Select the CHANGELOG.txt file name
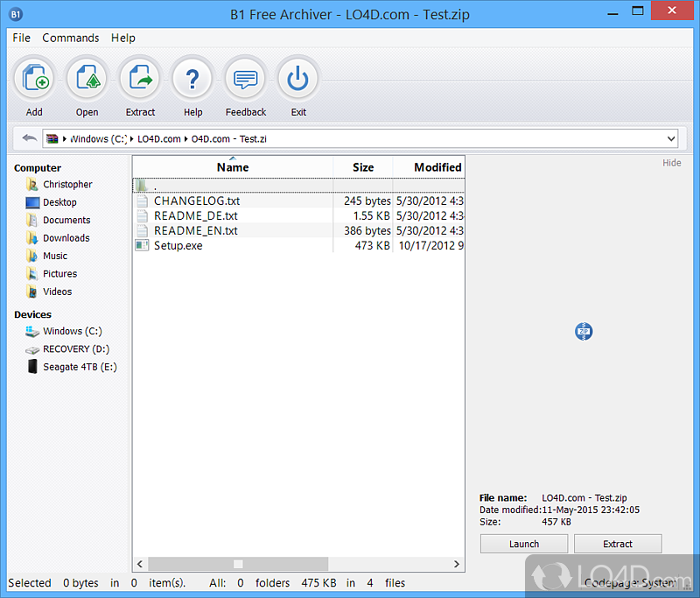The width and height of the screenshot is (700, 598). pyautogui.click(x=197, y=201)
